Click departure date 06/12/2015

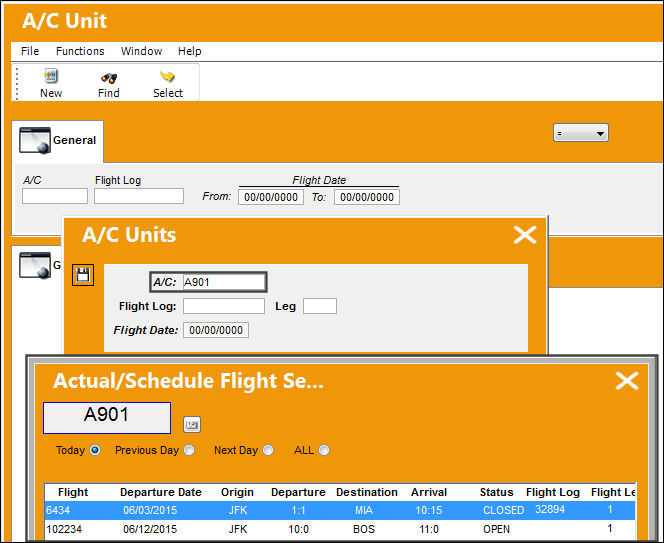[x=150, y=529]
